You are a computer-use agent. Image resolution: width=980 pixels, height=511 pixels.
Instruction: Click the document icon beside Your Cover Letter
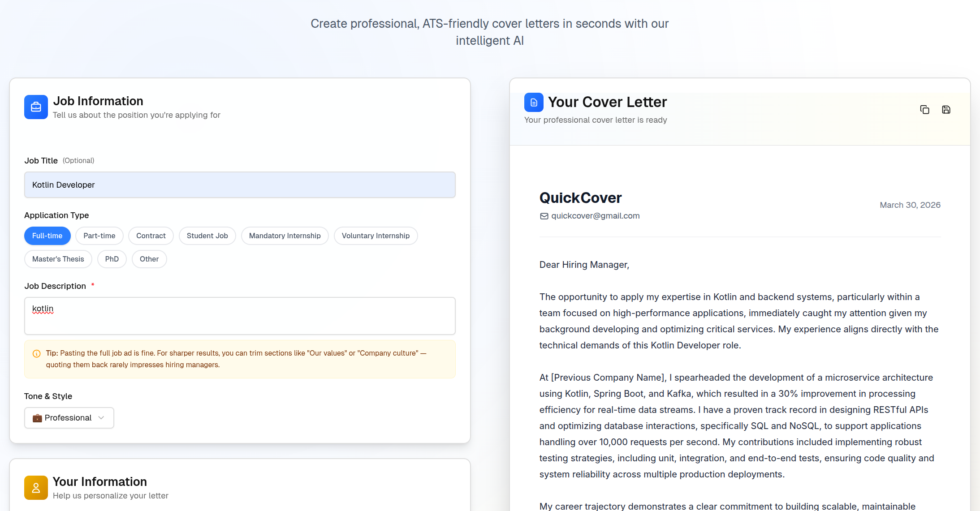534,103
